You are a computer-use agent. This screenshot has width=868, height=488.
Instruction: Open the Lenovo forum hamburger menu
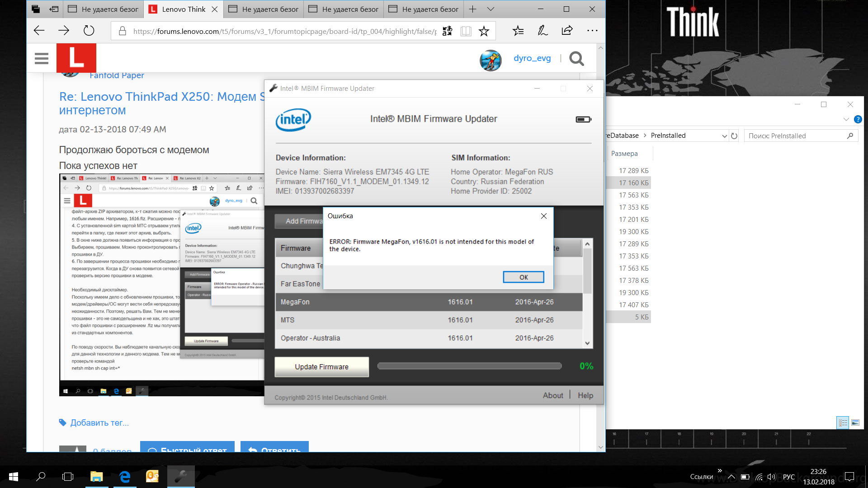point(42,58)
